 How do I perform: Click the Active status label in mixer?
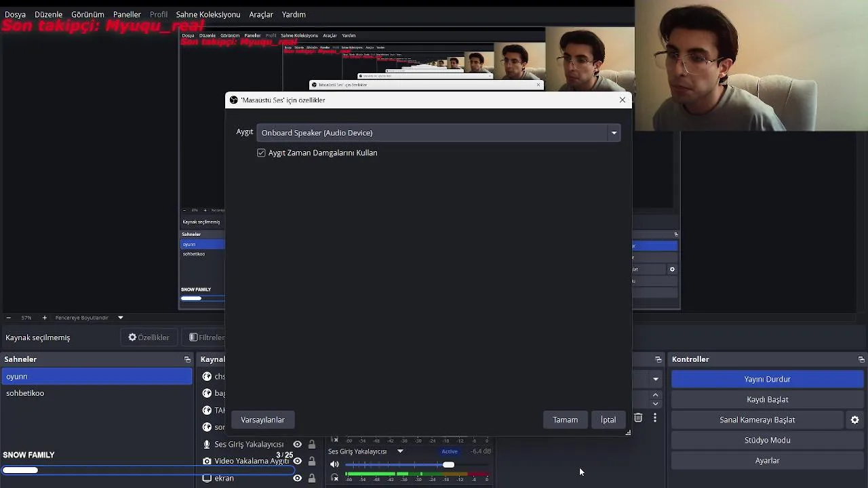click(x=450, y=451)
